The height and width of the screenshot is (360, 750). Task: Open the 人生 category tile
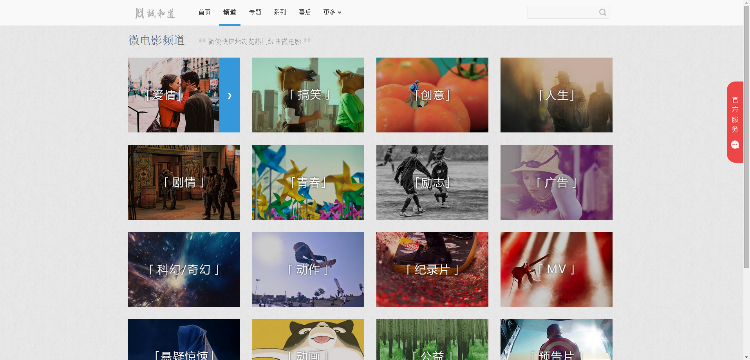pyautogui.click(x=556, y=95)
